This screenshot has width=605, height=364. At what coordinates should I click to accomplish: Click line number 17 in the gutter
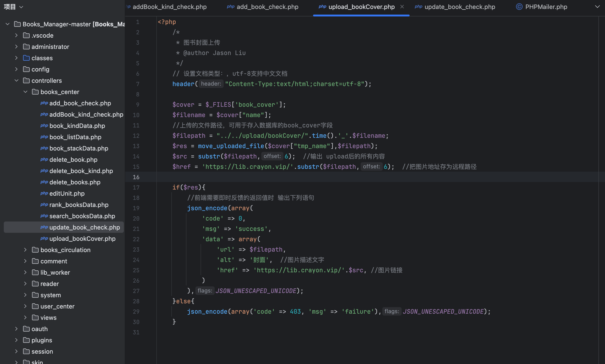point(136,188)
